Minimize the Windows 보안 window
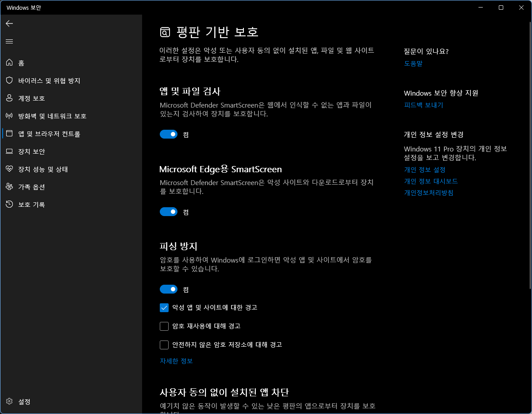532x414 pixels. tap(481, 8)
